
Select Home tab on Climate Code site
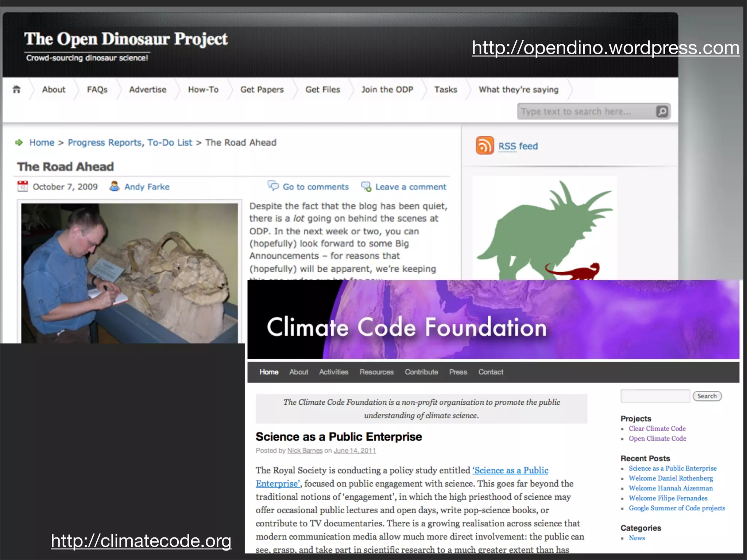tap(269, 372)
